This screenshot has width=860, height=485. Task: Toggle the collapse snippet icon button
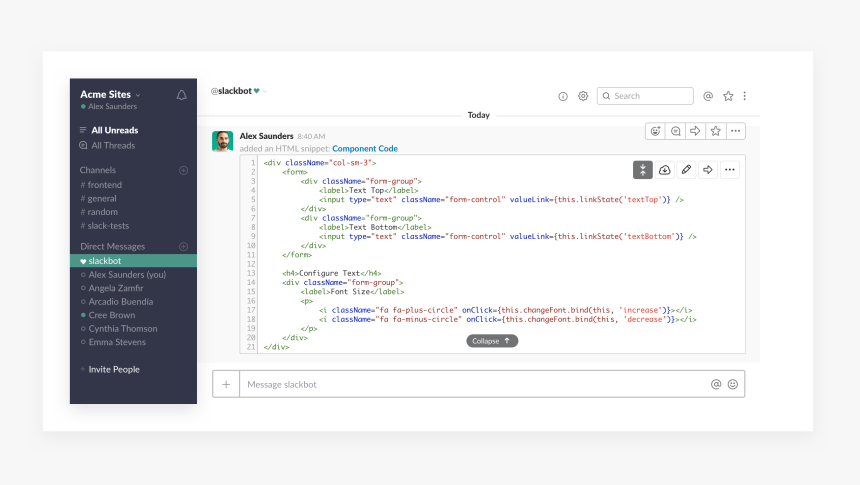click(x=643, y=170)
